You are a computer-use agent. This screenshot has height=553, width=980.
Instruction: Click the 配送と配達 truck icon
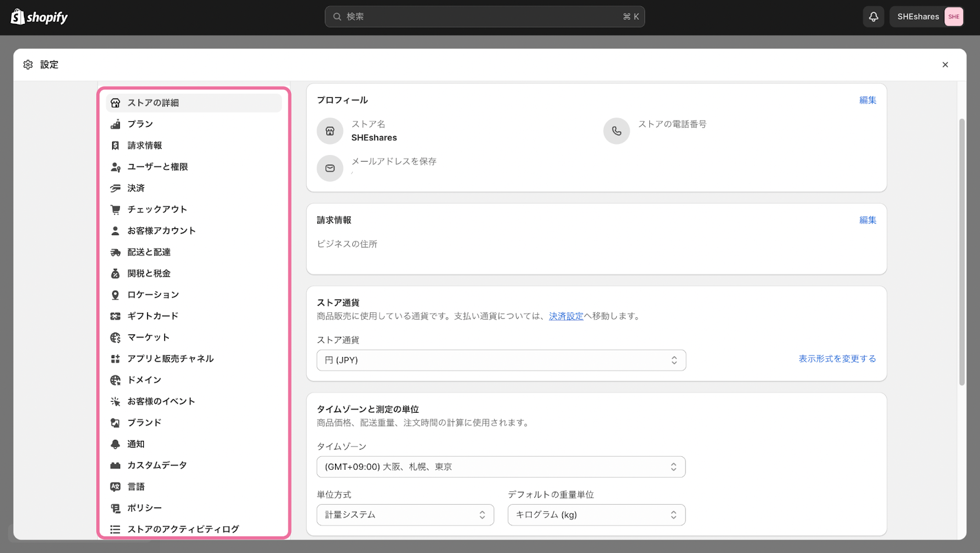pos(115,252)
